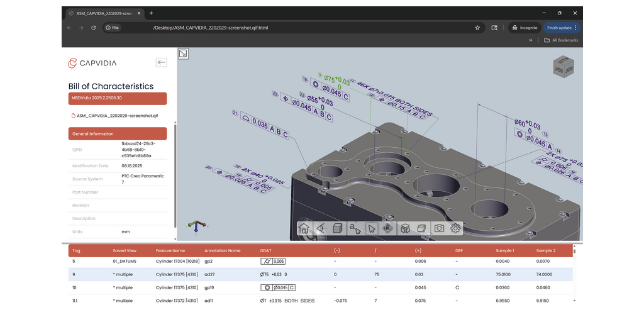Collapse the sidebar with the left arrow

point(161,62)
